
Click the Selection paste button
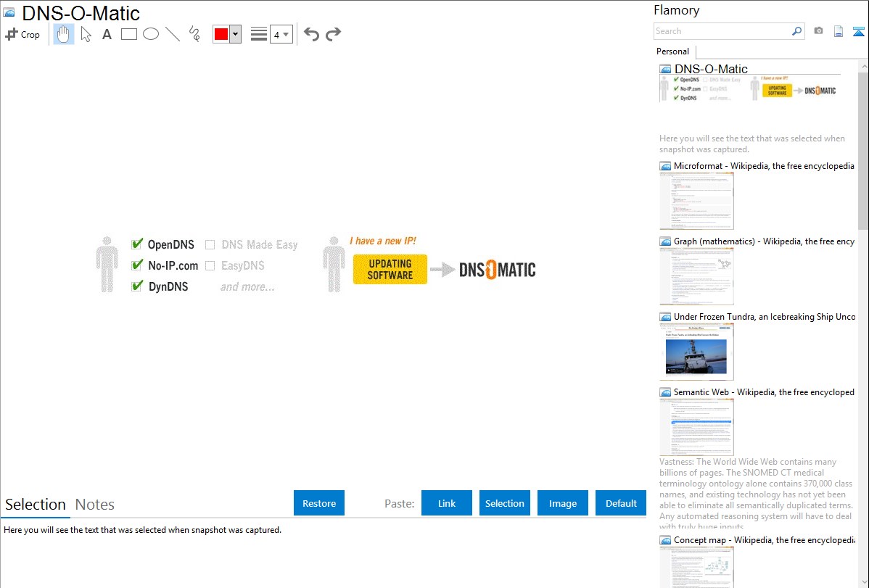click(505, 503)
